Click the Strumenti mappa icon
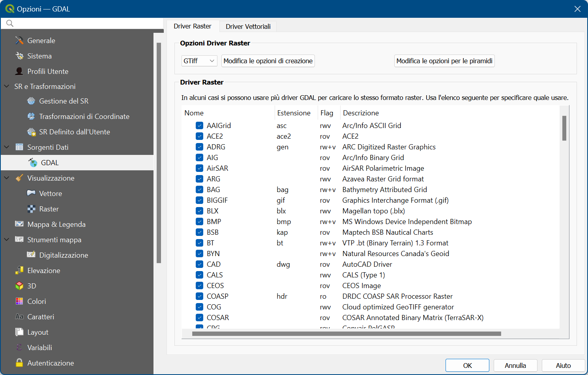This screenshot has width=588, height=375. [19, 239]
